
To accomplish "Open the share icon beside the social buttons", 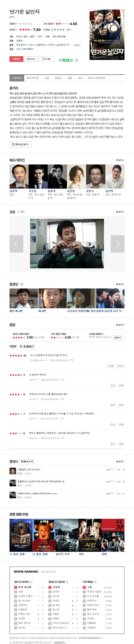I will pyautogui.click(x=77, y=60).
